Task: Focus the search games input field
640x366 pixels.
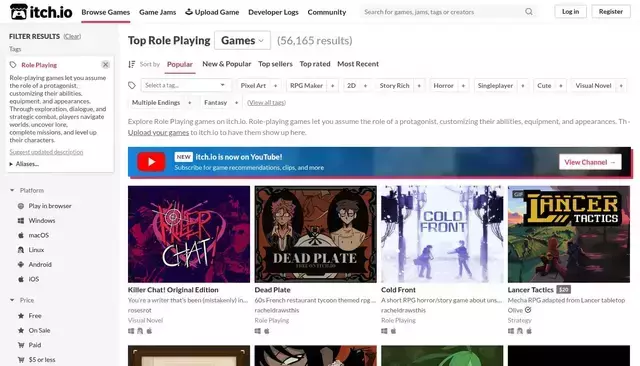Action: point(443,12)
